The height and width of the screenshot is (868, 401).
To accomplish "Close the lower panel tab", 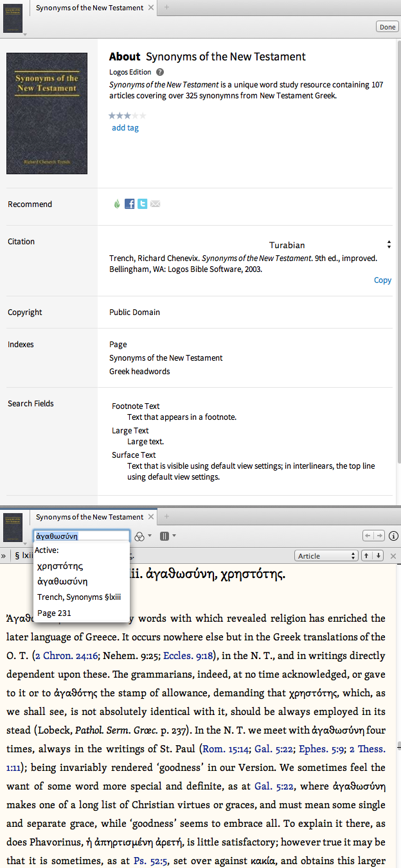I will coord(152,517).
